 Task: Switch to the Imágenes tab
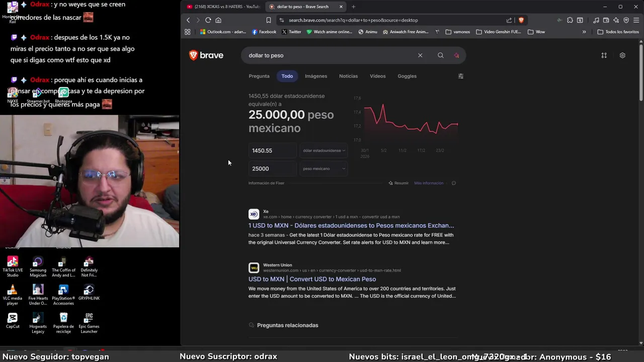tap(316, 76)
